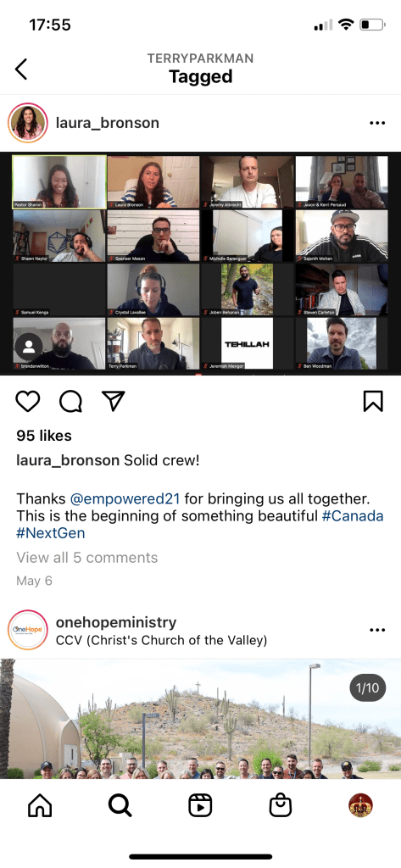Like the laura_bronson post with the heart

[28, 401]
